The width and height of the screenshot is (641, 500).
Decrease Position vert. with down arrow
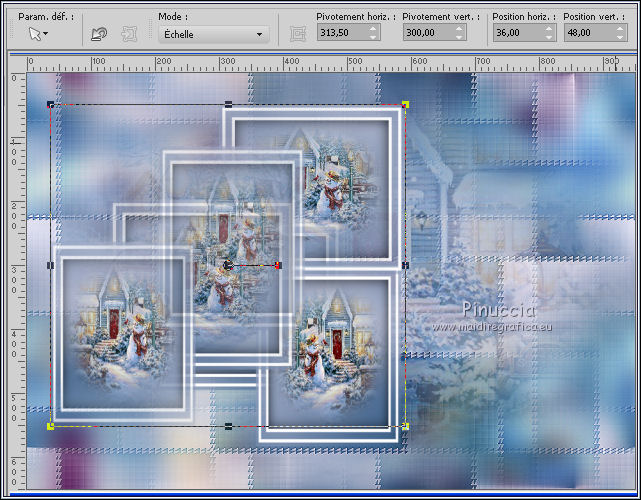620,37
